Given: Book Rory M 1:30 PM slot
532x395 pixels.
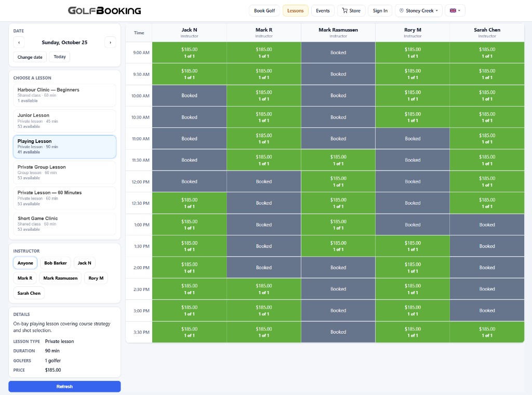Looking at the screenshot, I should tap(413, 246).
